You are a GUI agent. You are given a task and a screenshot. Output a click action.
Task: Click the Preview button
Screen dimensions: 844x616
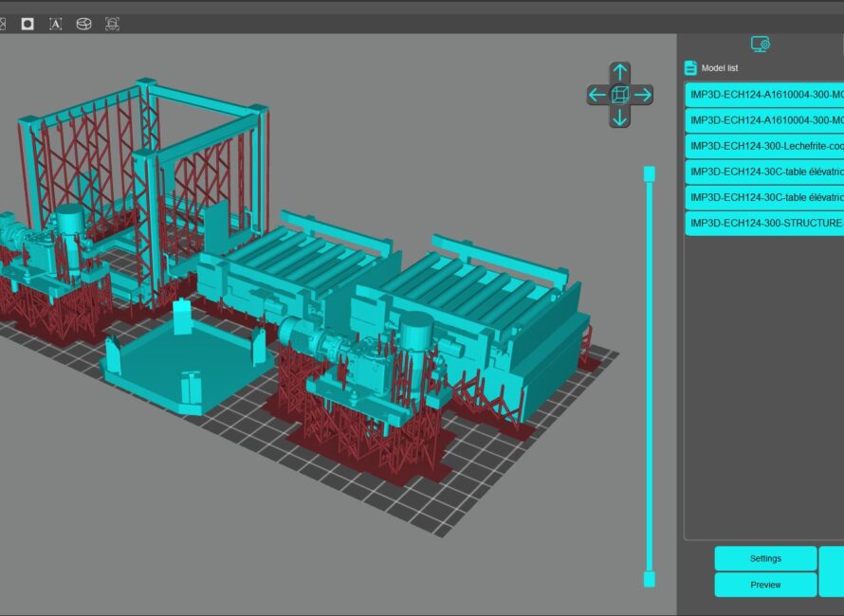pos(765,585)
